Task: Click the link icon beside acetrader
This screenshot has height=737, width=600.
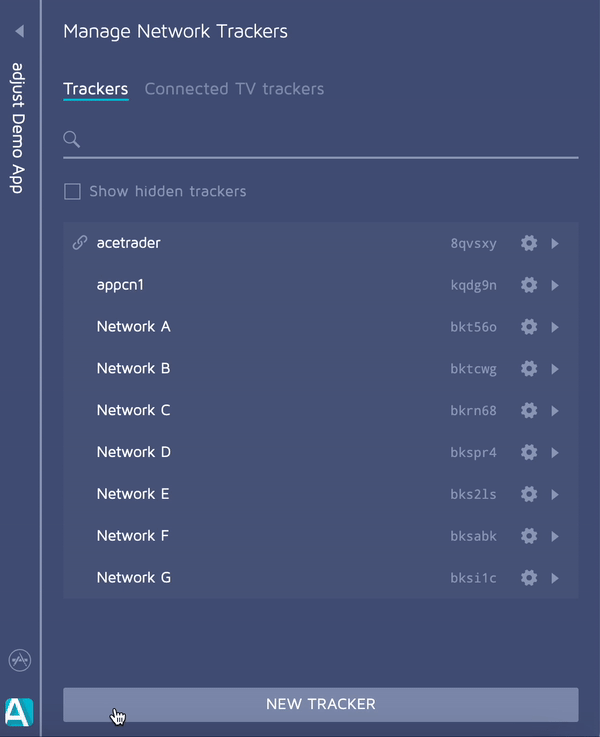Action: click(x=80, y=243)
